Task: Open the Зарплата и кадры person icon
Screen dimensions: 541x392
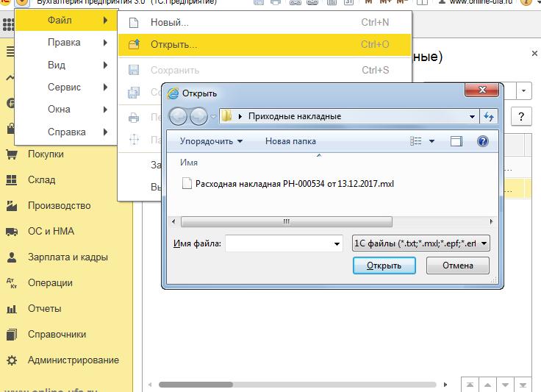Action: (12, 257)
